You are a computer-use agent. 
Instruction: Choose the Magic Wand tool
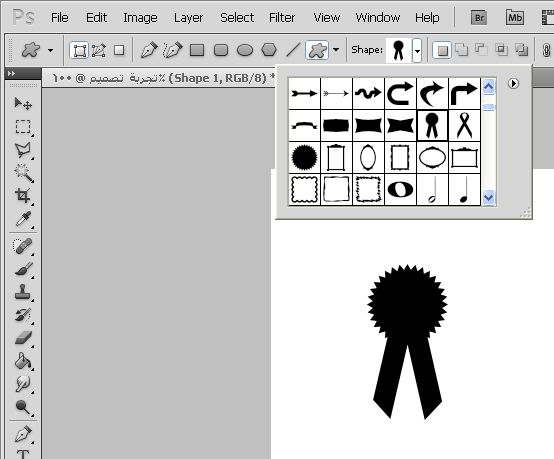23,173
